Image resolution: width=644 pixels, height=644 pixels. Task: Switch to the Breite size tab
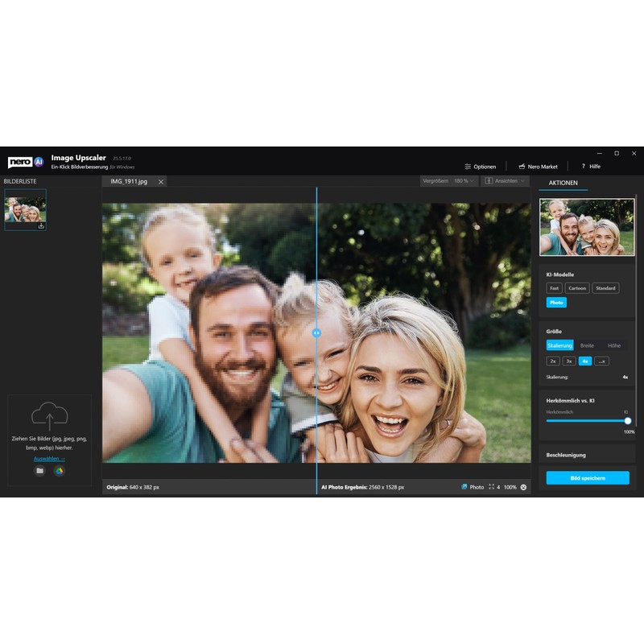click(587, 345)
